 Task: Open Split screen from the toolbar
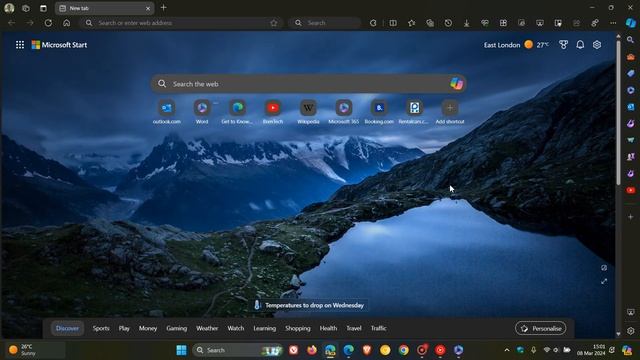pos(393,23)
